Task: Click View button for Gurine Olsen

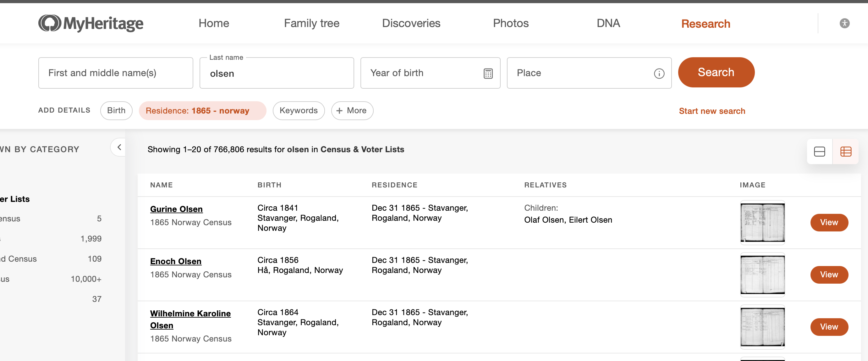Action: (829, 222)
